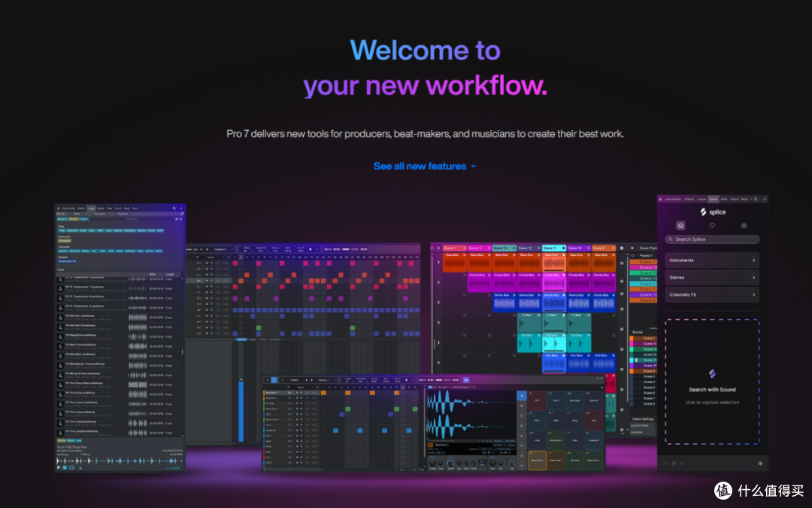Click the purple Splice logo above Search with Sound
The image size is (812, 508).
click(x=712, y=373)
